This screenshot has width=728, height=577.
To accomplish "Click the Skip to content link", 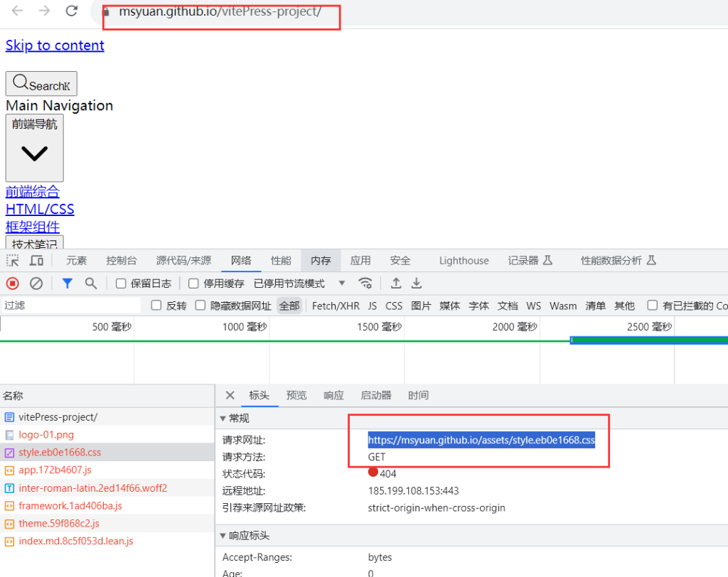I will point(55,45).
